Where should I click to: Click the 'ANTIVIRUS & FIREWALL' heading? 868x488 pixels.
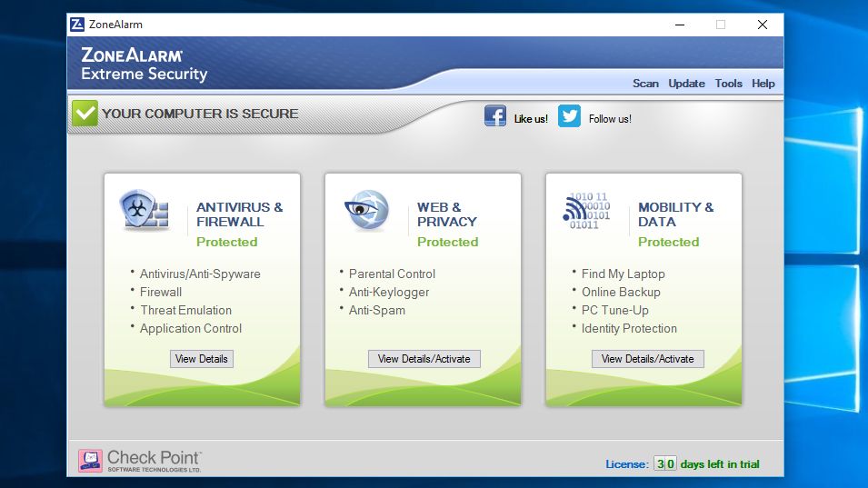(239, 214)
